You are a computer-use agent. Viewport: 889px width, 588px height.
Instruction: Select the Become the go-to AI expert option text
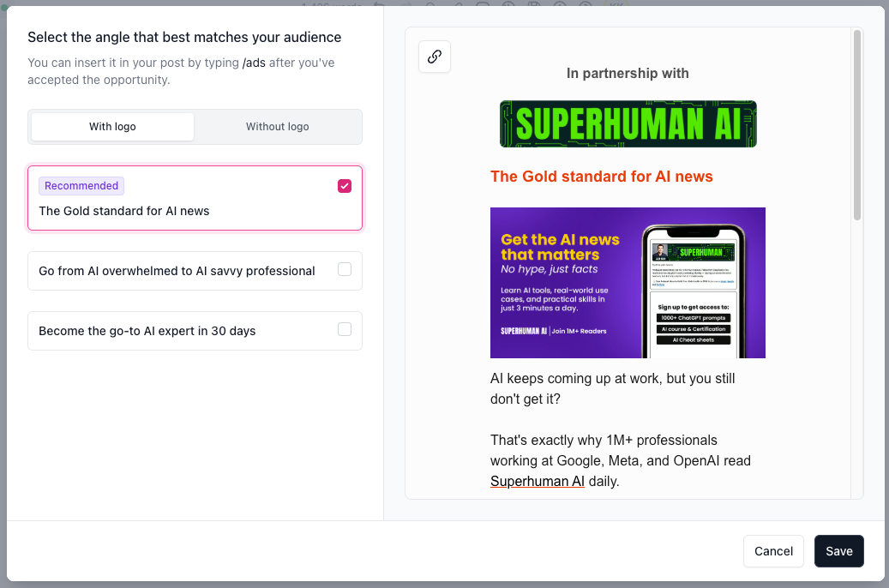click(x=147, y=331)
